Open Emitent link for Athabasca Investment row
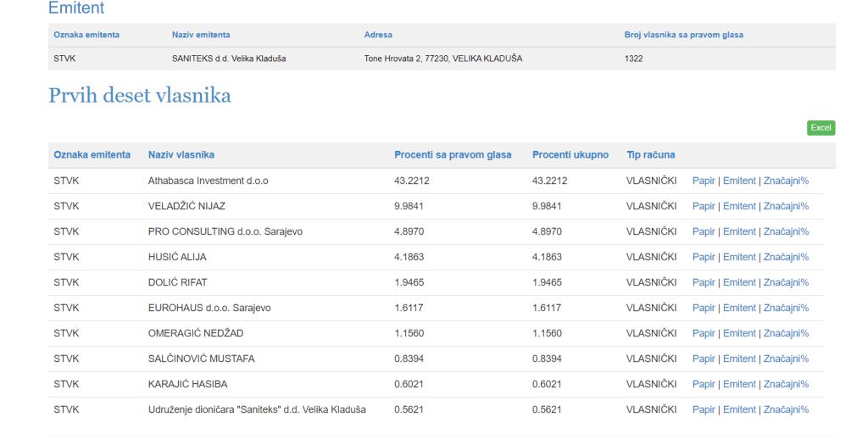The height and width of the screenshot is (445, 868). 739,181
